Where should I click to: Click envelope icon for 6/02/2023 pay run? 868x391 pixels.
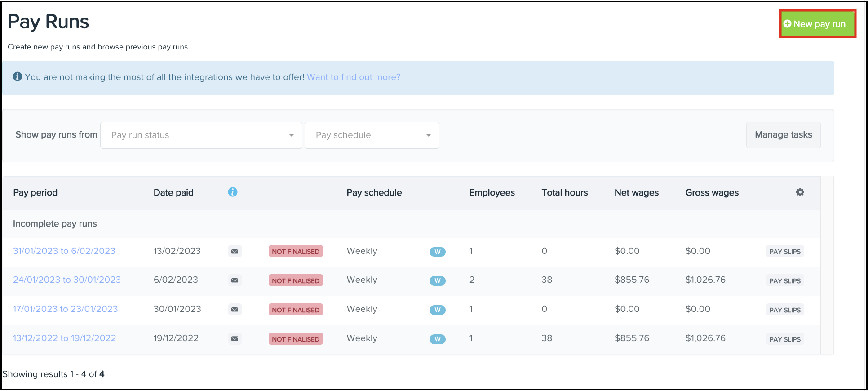pos(235,280)
